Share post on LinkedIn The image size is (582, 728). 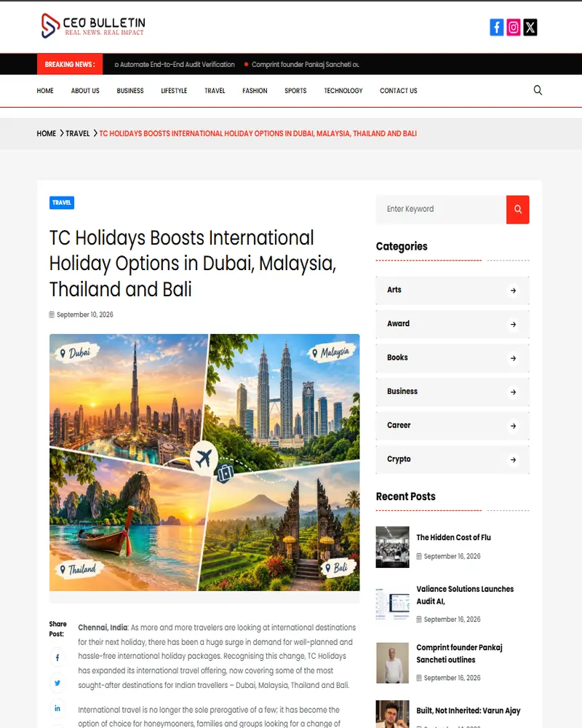57,708
